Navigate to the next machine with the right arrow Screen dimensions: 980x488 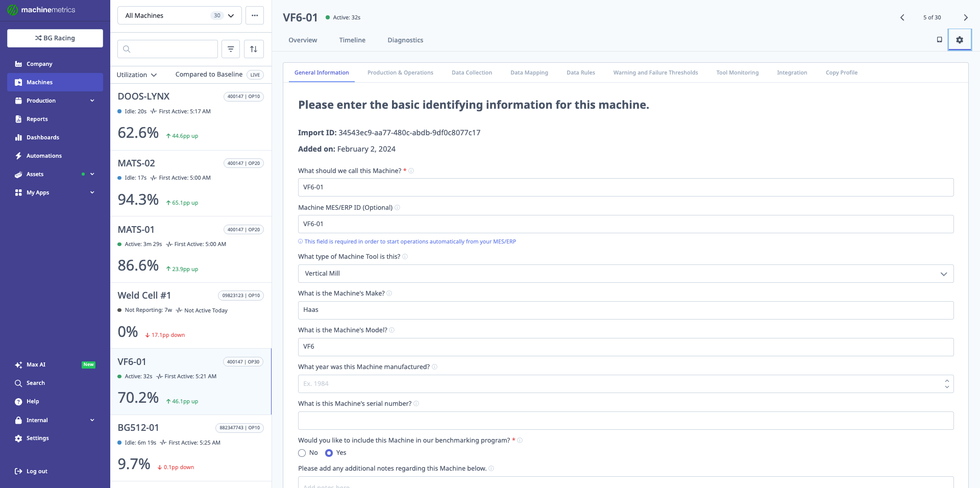[x=965, y=17]
